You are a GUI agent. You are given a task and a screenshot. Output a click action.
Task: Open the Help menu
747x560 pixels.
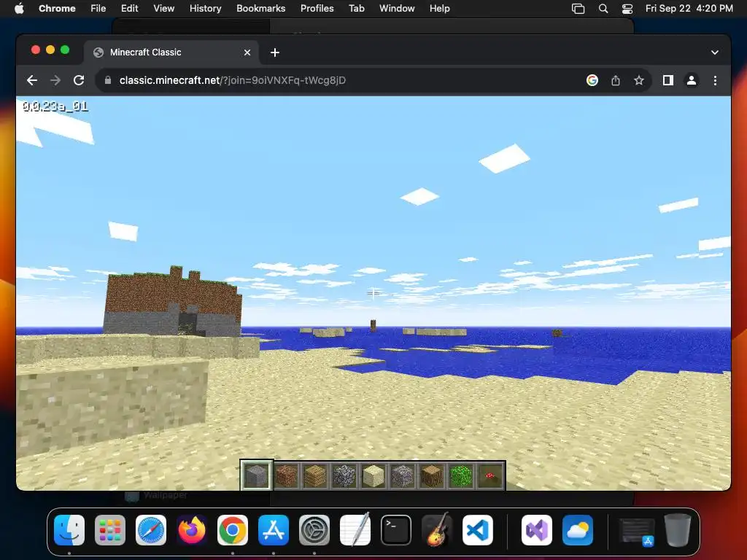click(439, 9)
